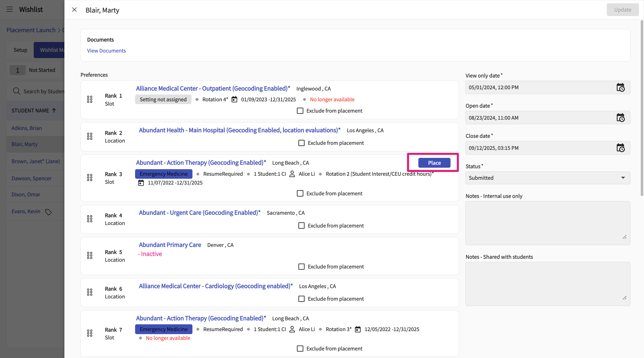Screen dimensions: 644x358
Task: Click the tag icon next to Evans, Kevin
Action: coord(48,212)
